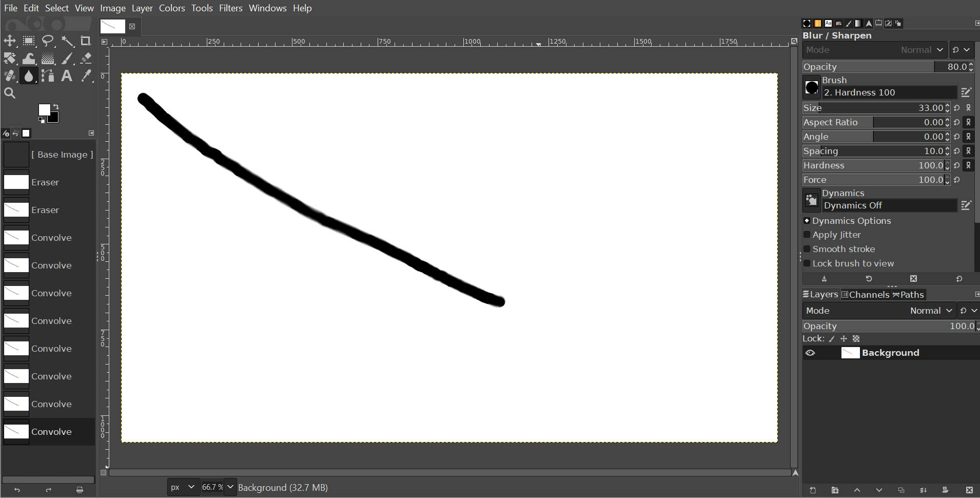This screenshot has height=498, width=980.
Task: Open the unit px dropdown
Action: [x=183, y=487]
